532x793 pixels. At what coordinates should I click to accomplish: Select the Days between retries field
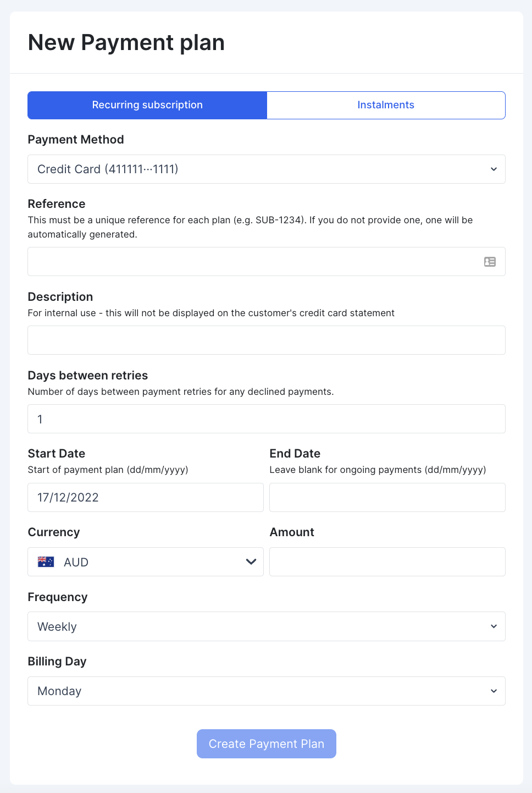tap(267, 418)
